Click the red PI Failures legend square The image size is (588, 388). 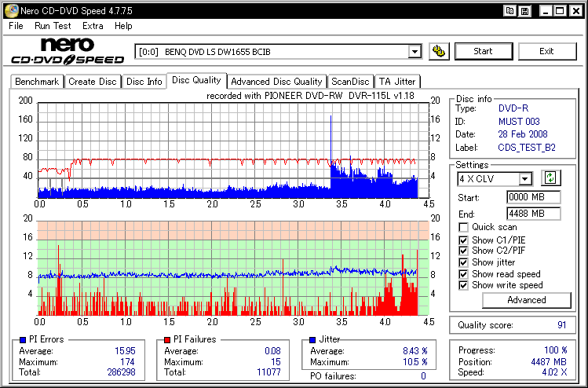[167, 339]
